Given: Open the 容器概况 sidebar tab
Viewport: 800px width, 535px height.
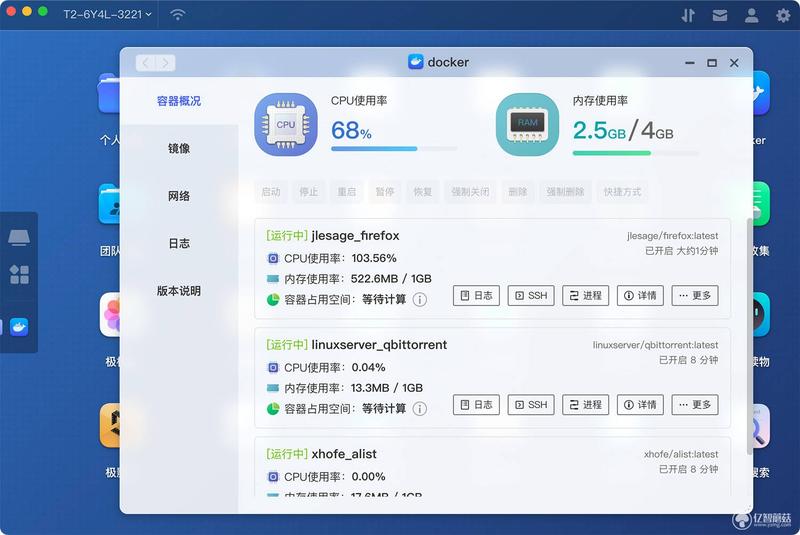Looking at the screenshot, I should (179, 101).
